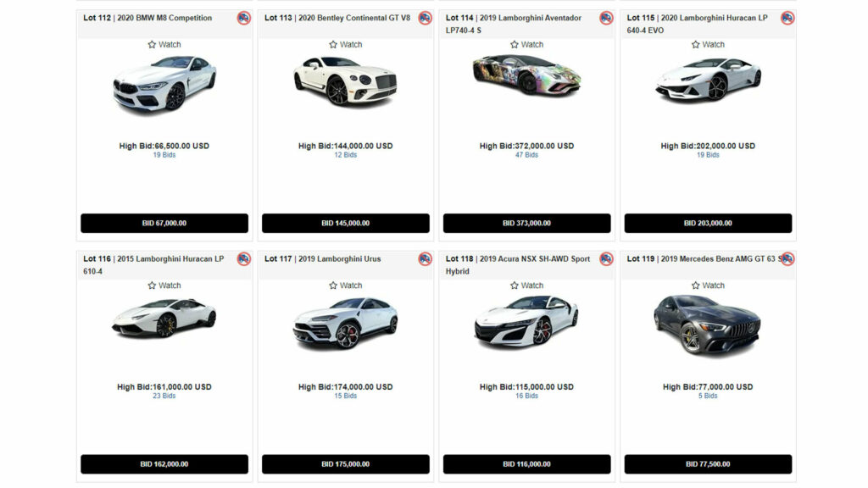Click the no-shipping icon on Lot 115
868x488 pixels.
(787, 19)
